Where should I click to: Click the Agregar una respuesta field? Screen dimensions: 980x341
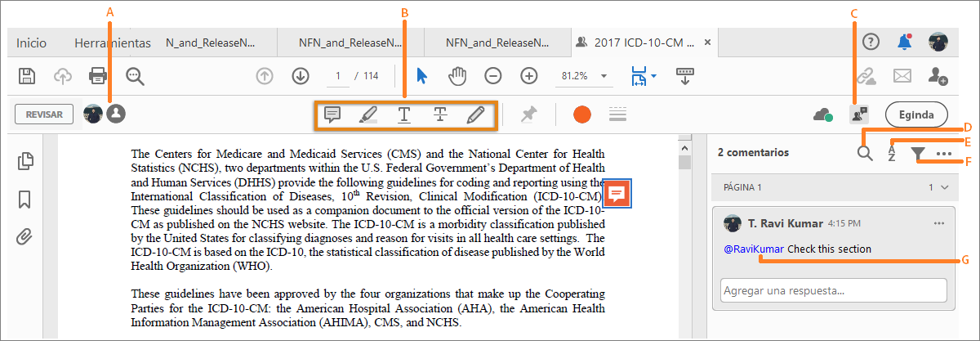(x=834, y=290)
